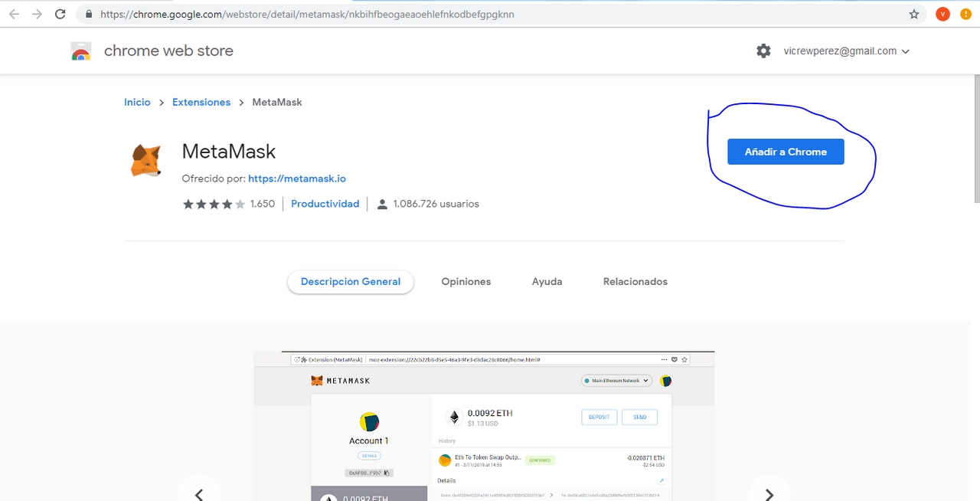Click the MetaMask extension title heading
The image size is (980, 501).
(x=229, y=151)
